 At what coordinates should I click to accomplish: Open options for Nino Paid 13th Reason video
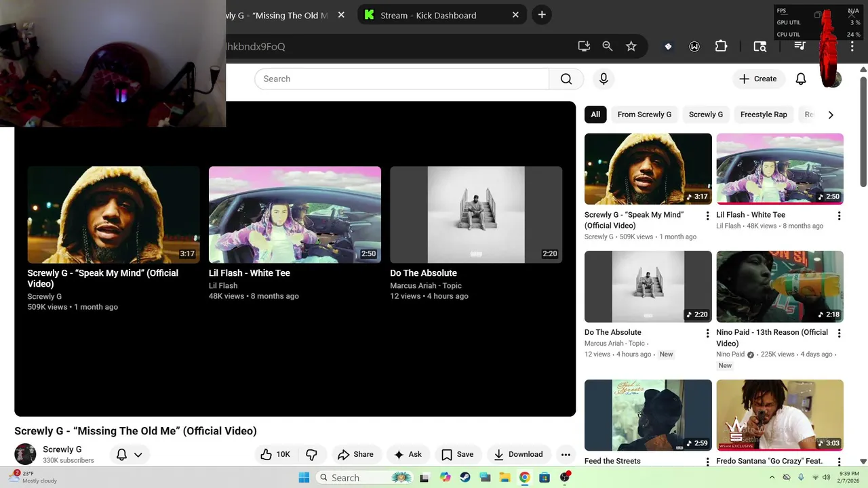point(839,333)
